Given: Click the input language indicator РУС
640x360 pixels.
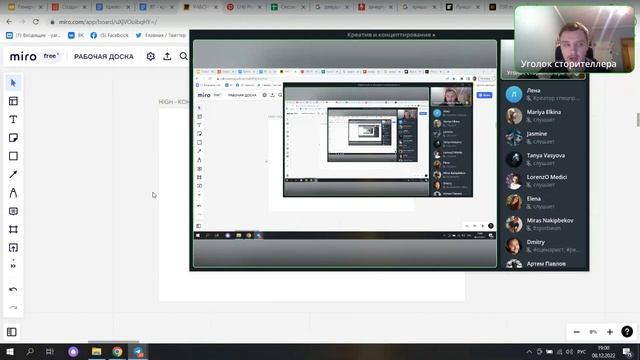Looking at the screenshot, I should tap(582, 351).
